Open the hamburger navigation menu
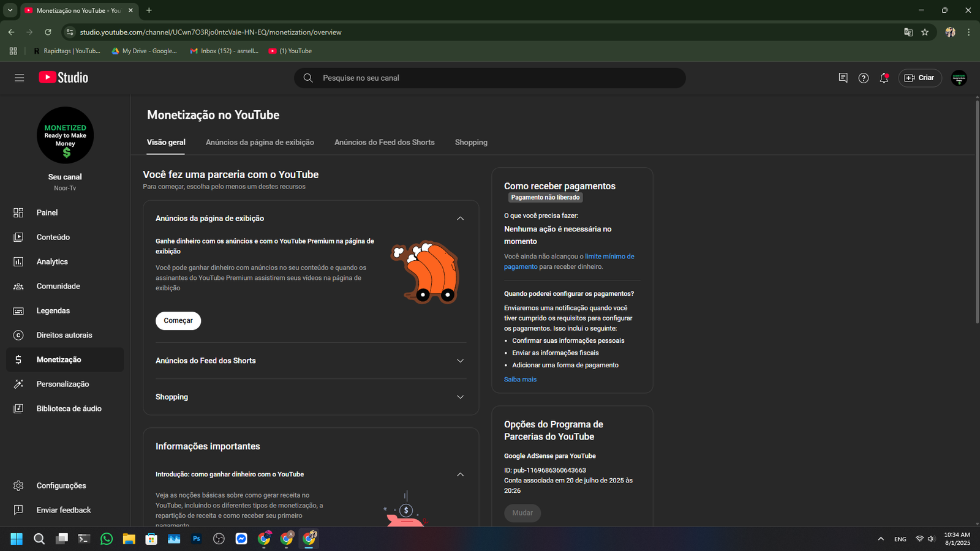Viewport: 980px width, 551px height. click(20, 78)
